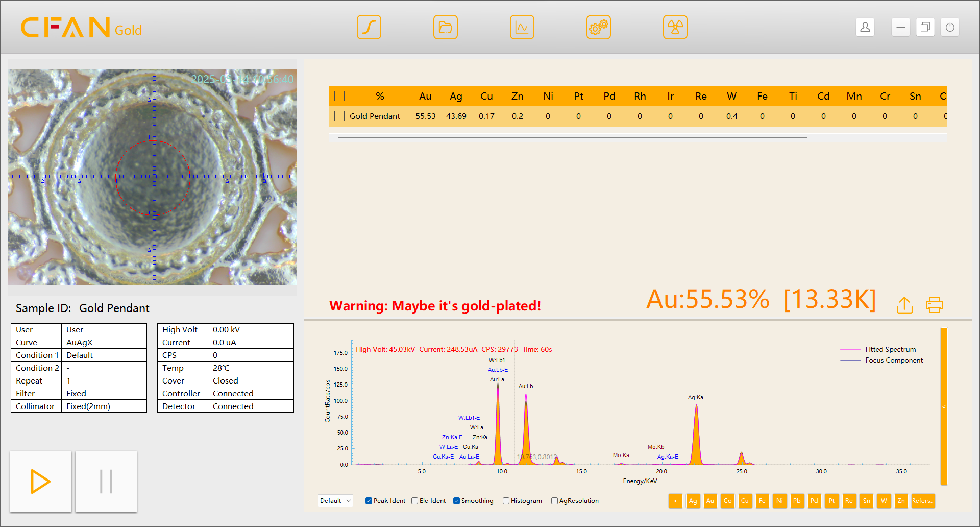
Task: Toggle the Pb element marker
Action: [x=797, y=501]
